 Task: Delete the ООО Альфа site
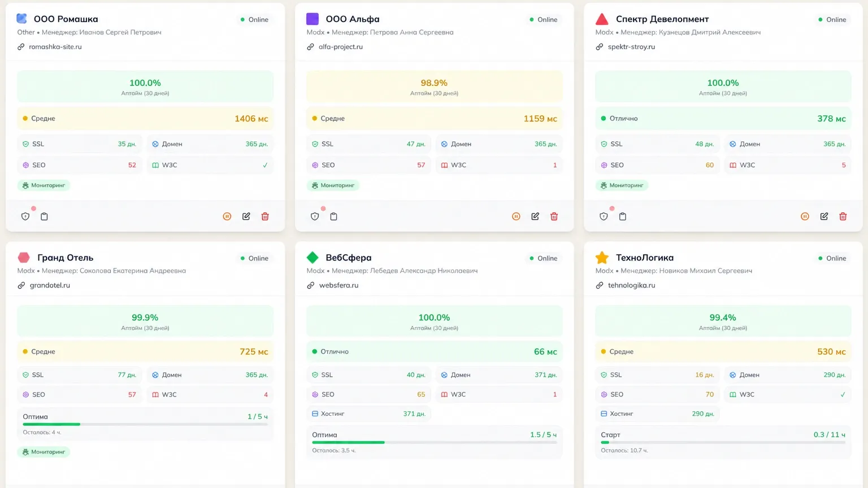click(554, 216)
